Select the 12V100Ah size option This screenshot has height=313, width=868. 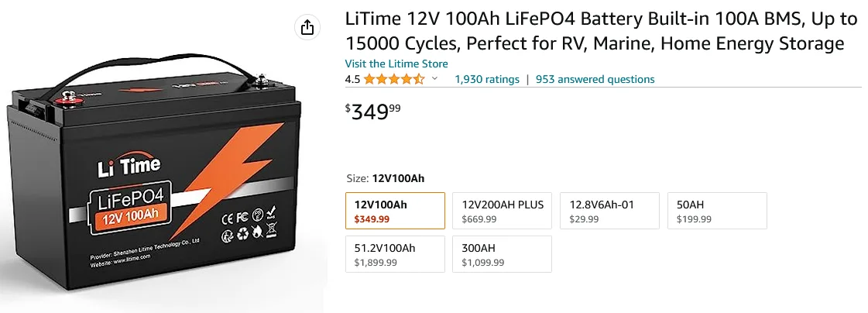395,211
